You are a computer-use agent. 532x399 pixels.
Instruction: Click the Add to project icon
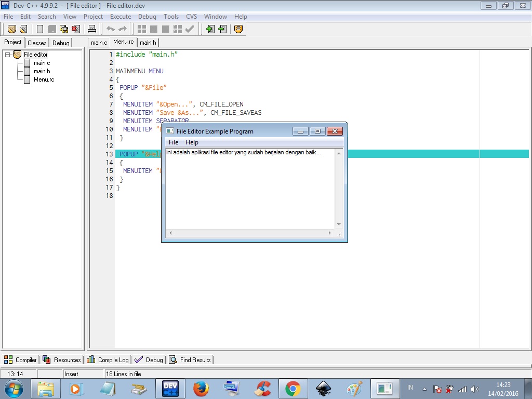210,29
